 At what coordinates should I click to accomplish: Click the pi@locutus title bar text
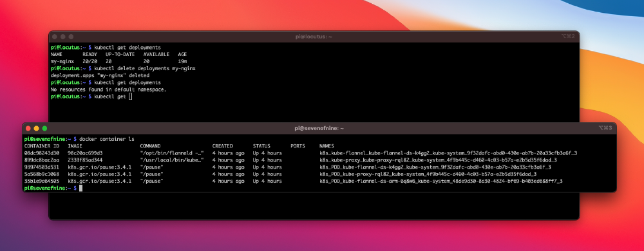click(314, 37)
